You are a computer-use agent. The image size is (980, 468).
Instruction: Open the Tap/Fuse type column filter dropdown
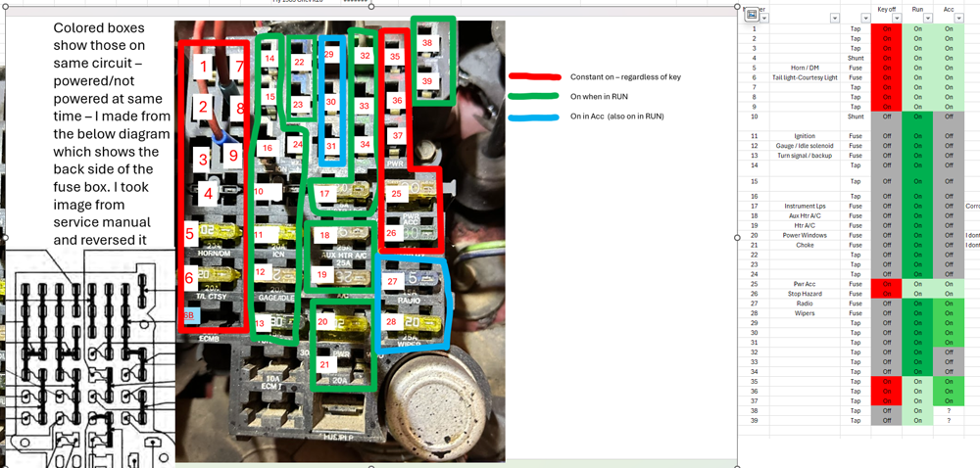[x=865, y=19]
